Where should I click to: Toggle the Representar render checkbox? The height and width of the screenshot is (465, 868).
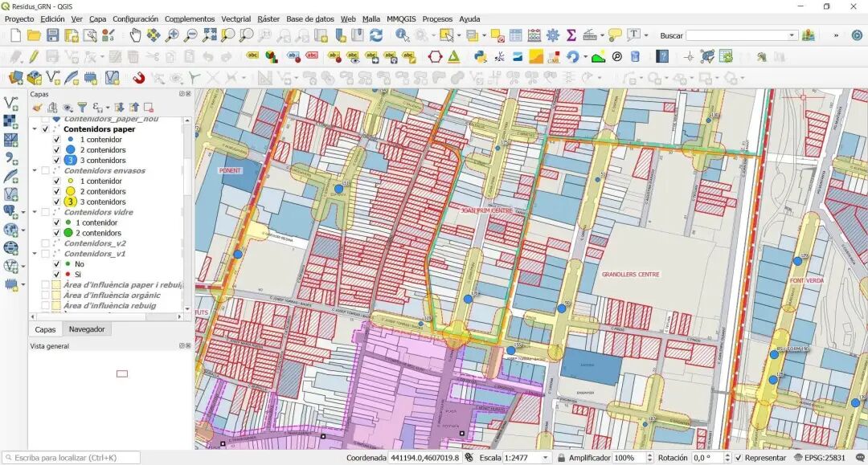pyautogui.click(x=738, y=458)
